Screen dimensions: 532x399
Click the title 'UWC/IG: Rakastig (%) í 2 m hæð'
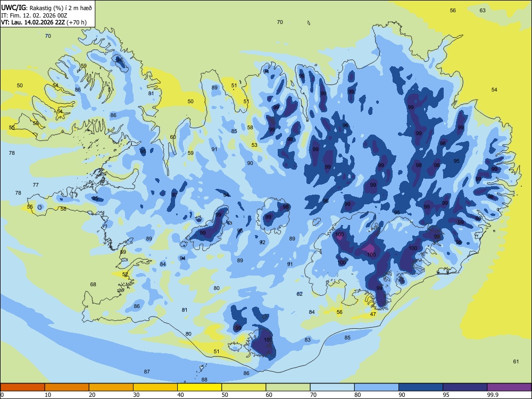coord(46,7)
